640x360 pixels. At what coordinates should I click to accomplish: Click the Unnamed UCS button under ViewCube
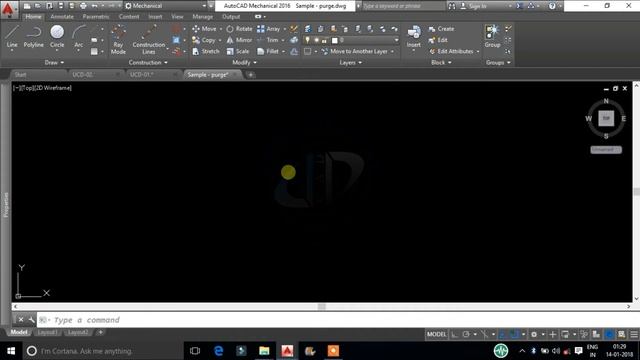606,150
